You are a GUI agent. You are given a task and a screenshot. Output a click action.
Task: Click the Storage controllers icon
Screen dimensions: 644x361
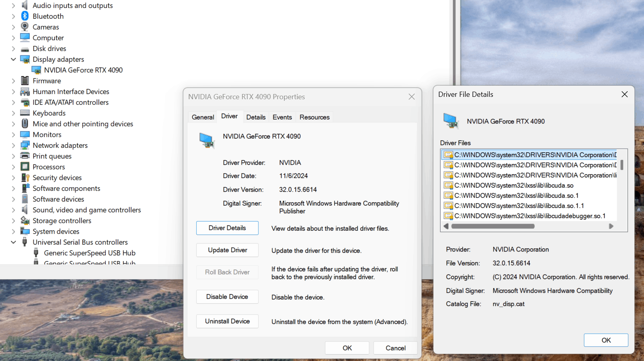point(25,220)
